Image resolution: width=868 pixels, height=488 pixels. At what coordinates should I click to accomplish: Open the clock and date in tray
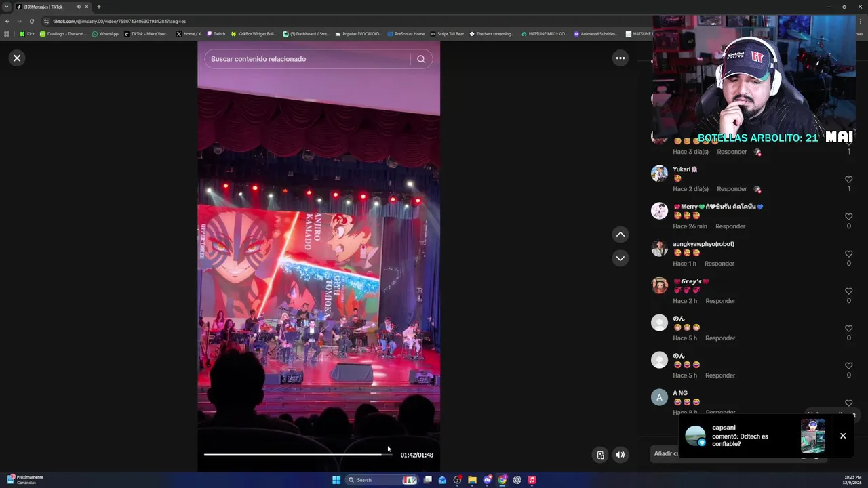click(852, 480)
